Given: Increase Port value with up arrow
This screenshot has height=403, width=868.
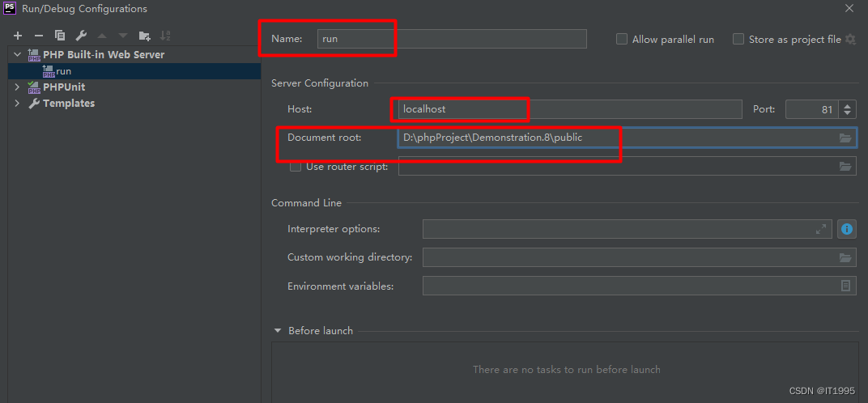Looking at the screenshot, I should pyautogui.click(x=848, y=105).
